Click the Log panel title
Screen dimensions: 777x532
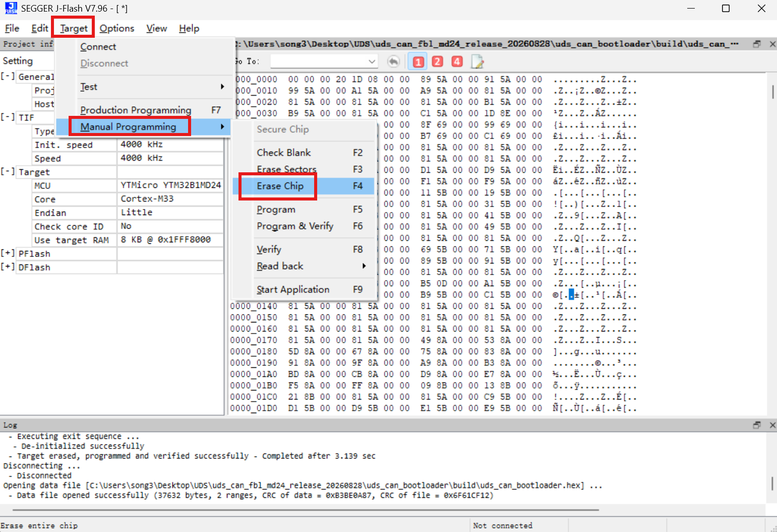click(10, 425)
